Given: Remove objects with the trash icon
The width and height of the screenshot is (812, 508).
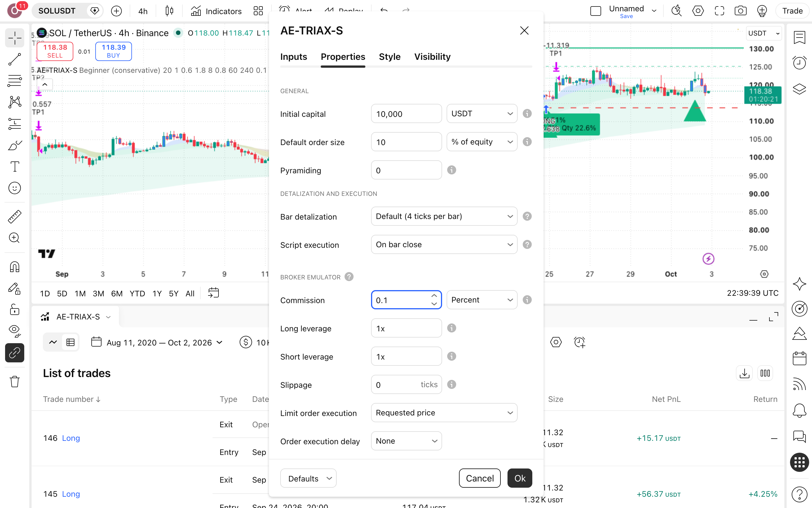Looking at the screenshot, I should point(14,381).
